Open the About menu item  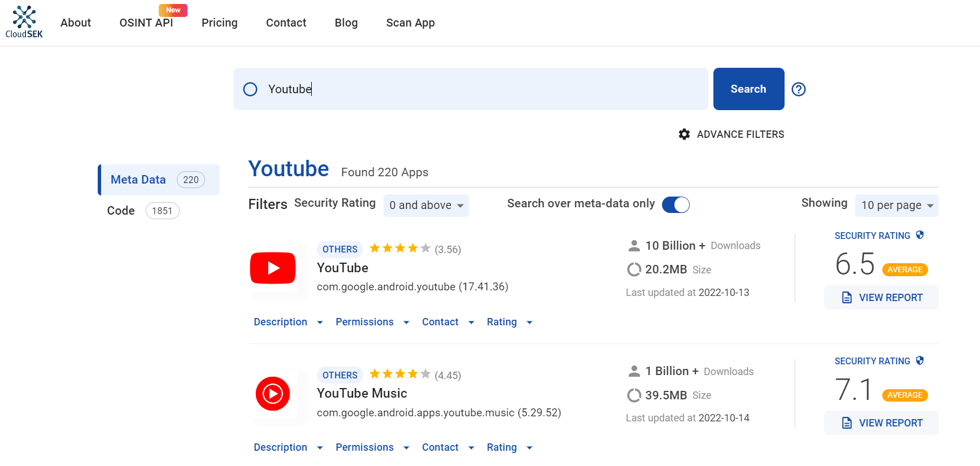(76, 23)
